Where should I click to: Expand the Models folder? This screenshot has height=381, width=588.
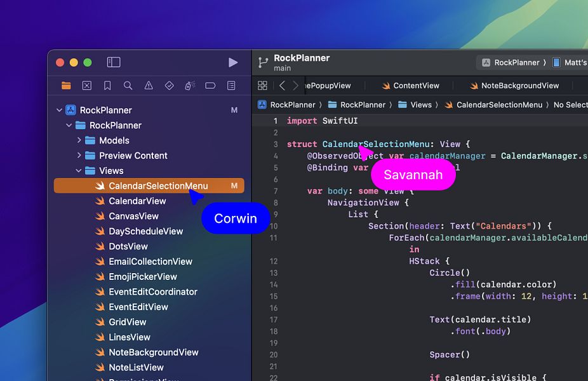pyautogui.click(x=79, y=140)
